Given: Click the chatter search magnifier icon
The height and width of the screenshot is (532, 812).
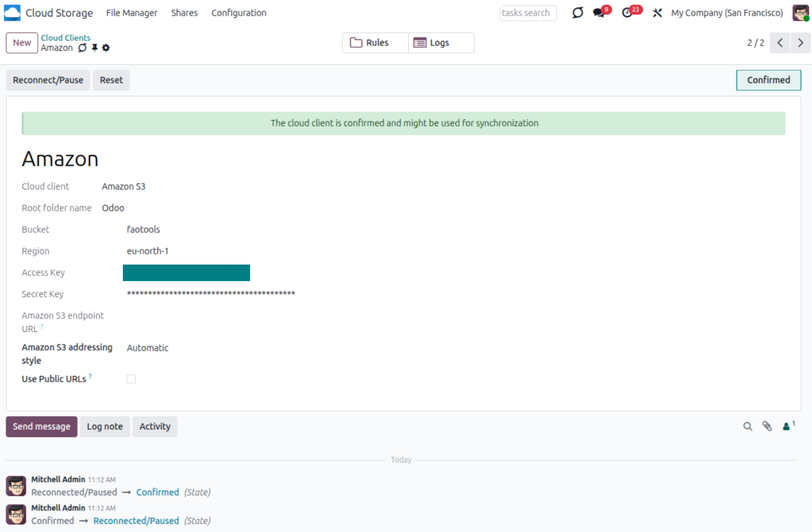Looking at the screenshot, I should tap(747, 426).
